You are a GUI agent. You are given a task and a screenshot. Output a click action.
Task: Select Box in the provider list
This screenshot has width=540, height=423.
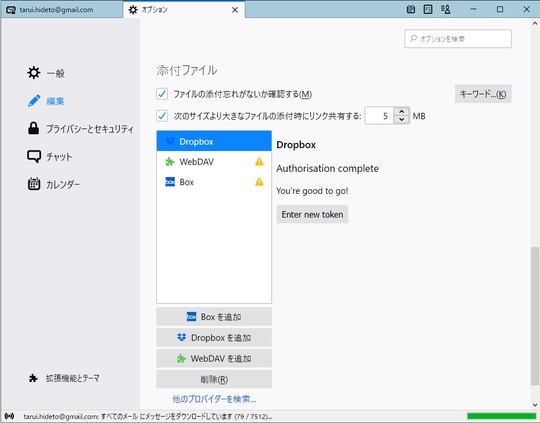(x=214, y=182)
